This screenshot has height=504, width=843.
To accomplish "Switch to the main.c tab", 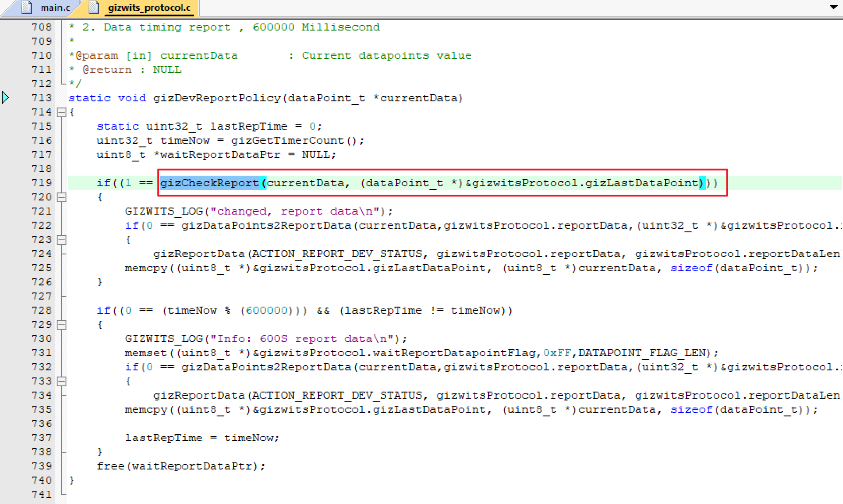I will point(55,8).
